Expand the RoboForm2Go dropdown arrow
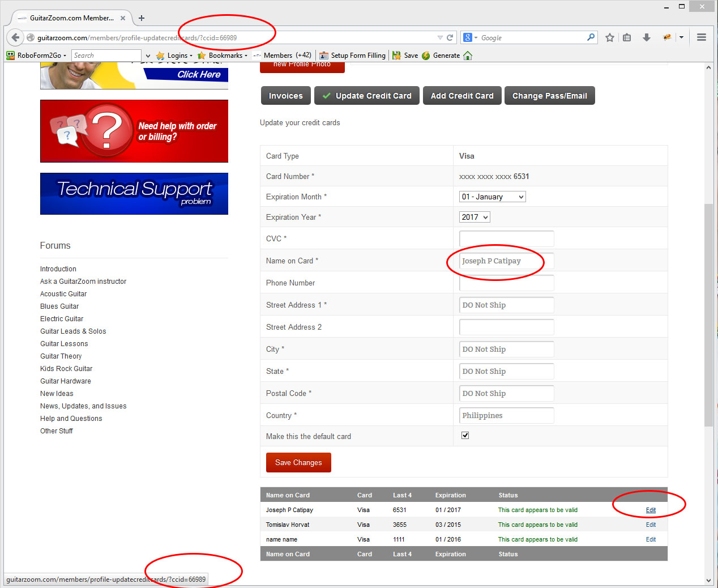 click(65, 56)
